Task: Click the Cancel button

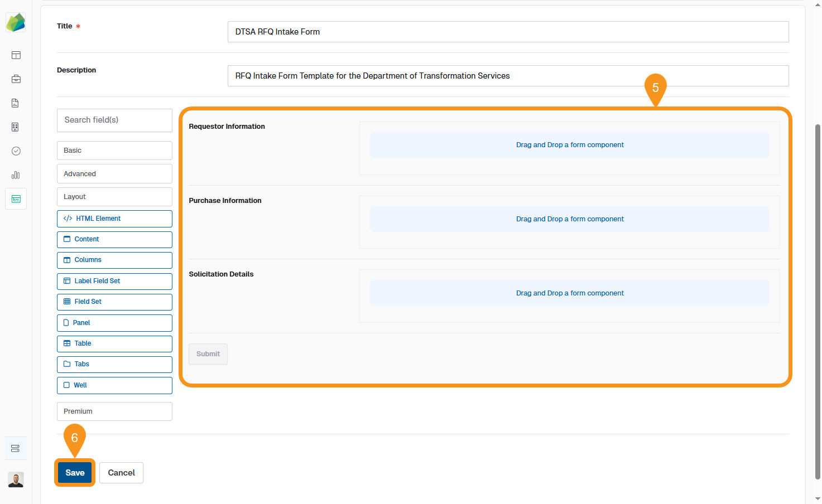Action: click(121, 473)
